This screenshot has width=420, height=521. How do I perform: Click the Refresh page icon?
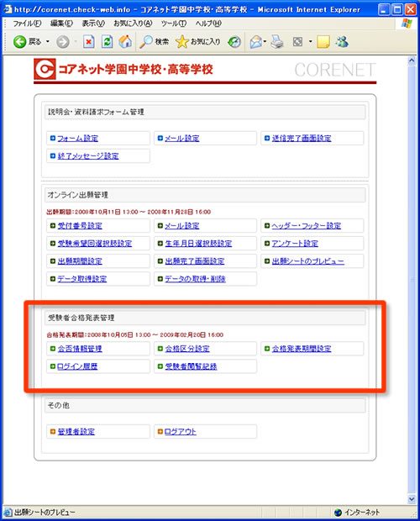(x=107, y=42)
